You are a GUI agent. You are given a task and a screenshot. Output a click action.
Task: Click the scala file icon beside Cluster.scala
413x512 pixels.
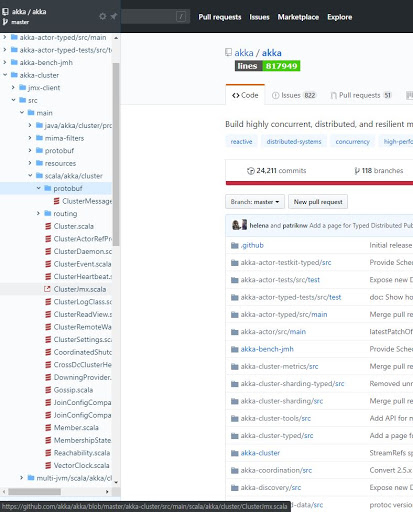tap(48, 226)
